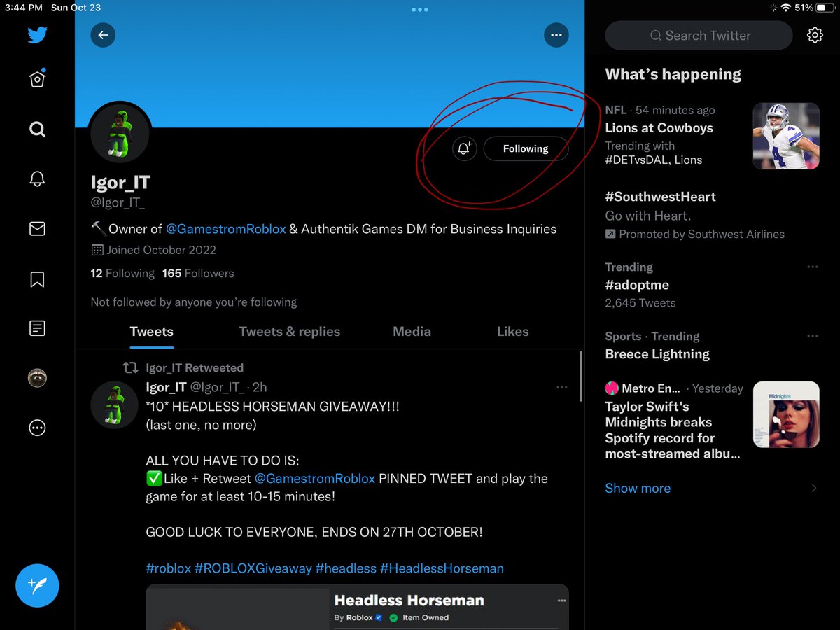The height and width of the screenshot is (630, 840).
Task: View 165 Followers list
Action: [198, 274]
